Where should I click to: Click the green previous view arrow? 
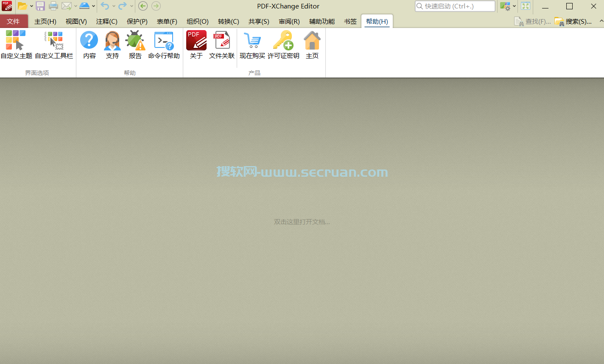click(x=143, y=6)
